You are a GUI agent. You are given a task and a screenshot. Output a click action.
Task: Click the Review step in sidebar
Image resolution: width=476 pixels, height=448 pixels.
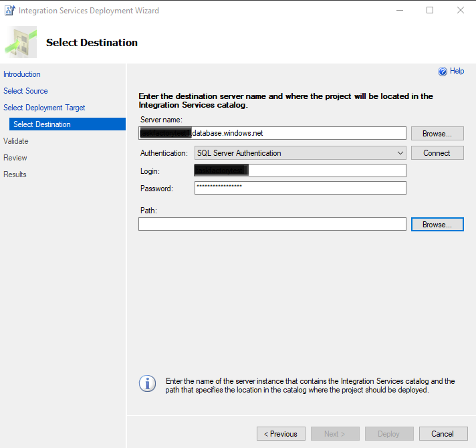coord(15,158)
